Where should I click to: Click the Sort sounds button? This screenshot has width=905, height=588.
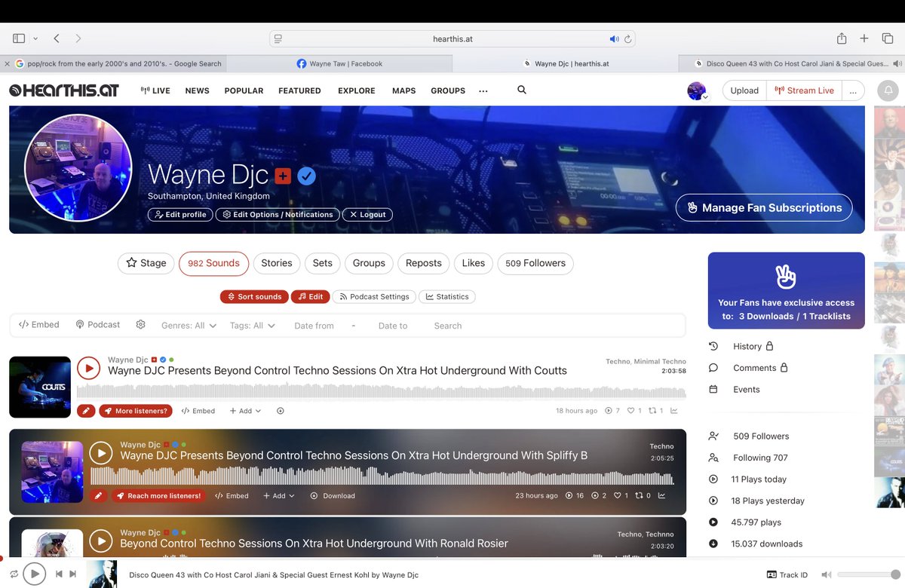(x=254, y=297)
